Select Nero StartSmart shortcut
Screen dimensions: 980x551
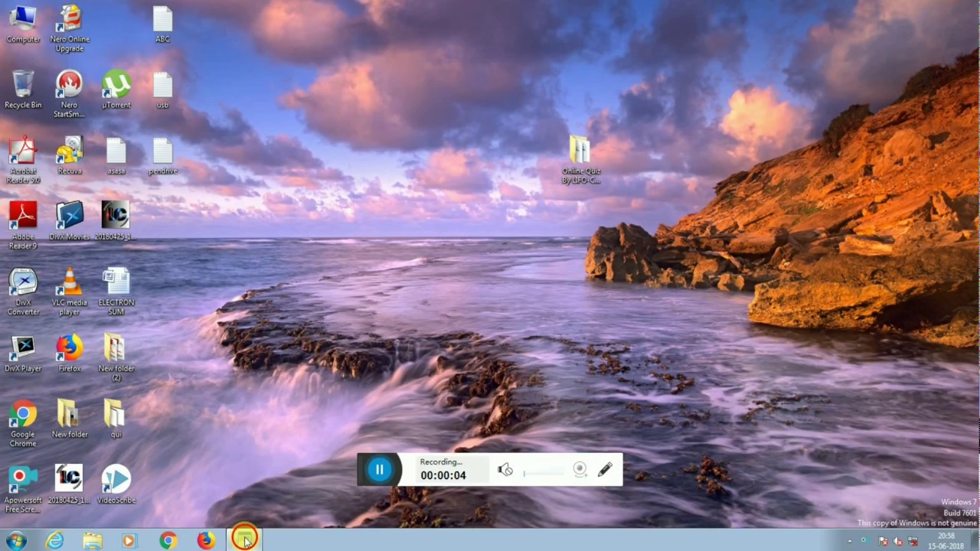(69, 95)
